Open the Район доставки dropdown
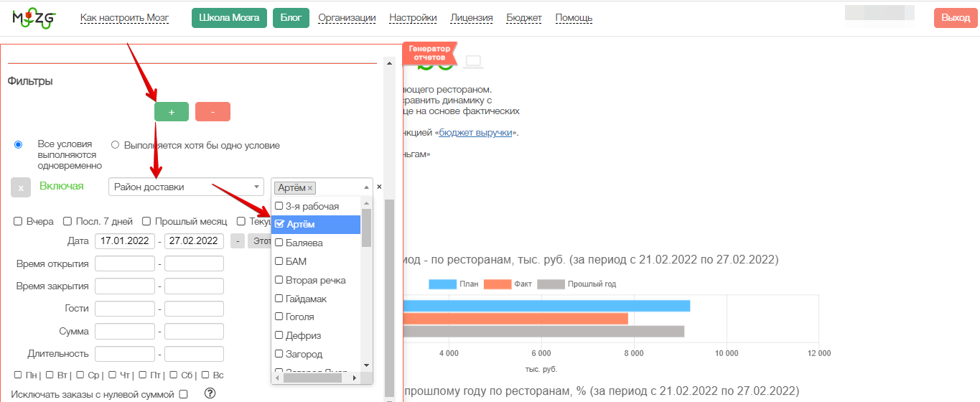This screenshot has height=402, width=980. 187,187
